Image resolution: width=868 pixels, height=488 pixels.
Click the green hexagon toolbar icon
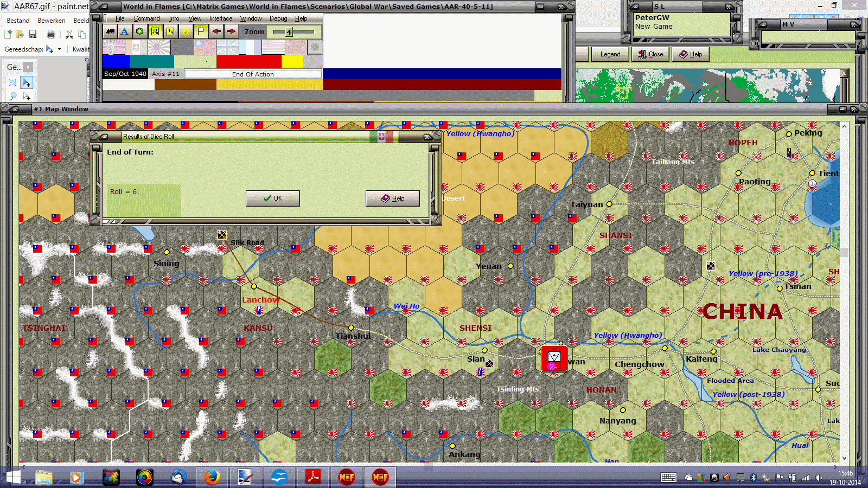(x=140, y=31)
